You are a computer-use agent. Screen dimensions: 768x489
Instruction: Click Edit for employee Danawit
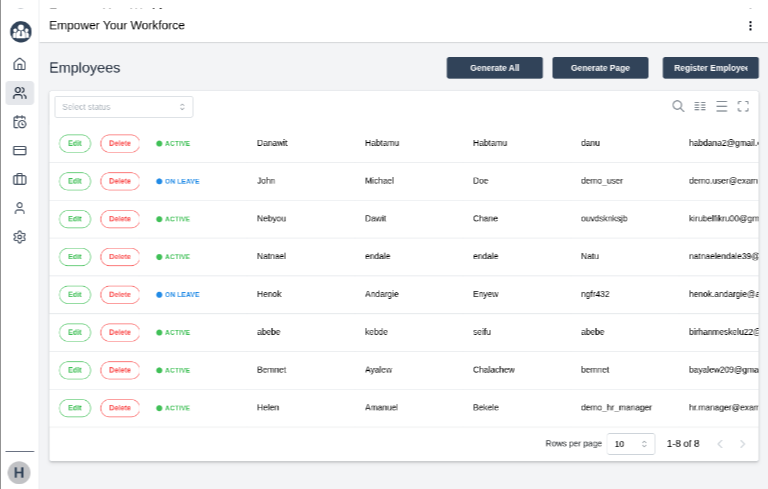(74, 143)
